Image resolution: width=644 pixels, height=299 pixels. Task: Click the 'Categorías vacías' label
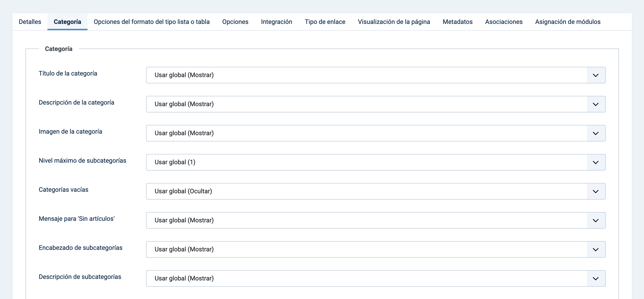click(64, 190)
